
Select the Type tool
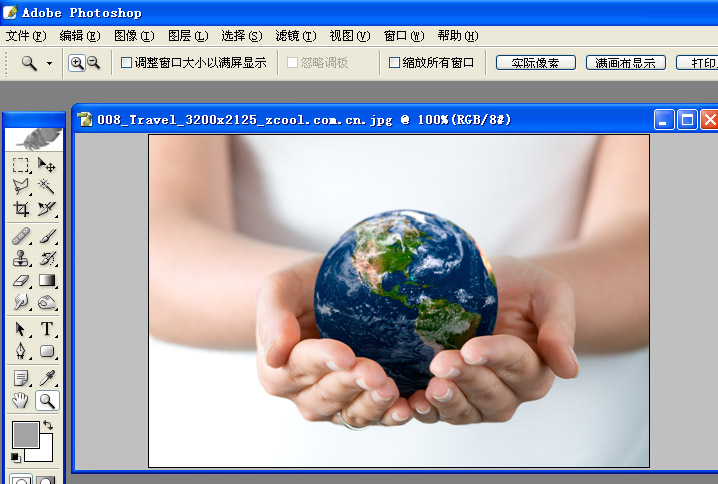coord(47,329)
